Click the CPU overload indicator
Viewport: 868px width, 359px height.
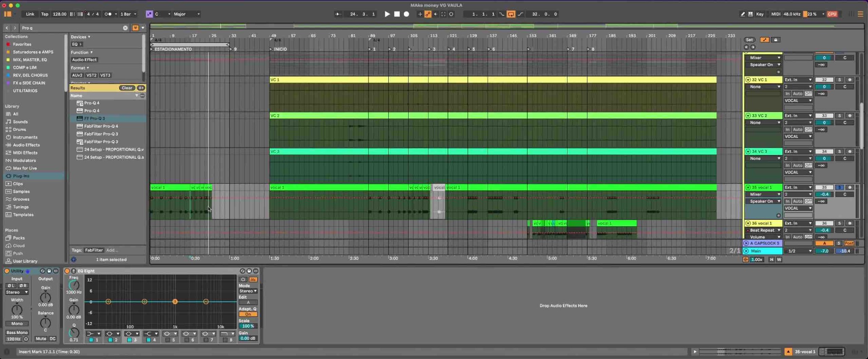[832, 14]
